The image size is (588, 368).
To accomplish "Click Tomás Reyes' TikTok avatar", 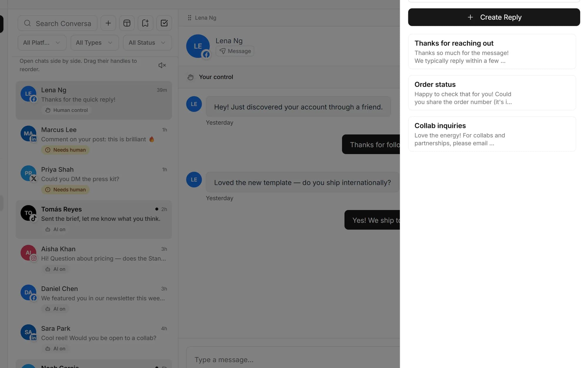I will pos(28,213).
